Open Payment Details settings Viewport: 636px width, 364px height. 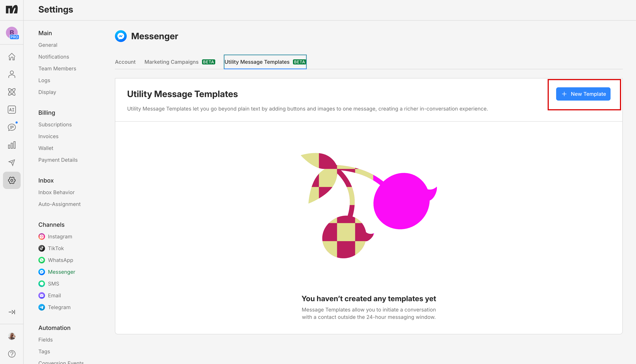click(58, 160)
